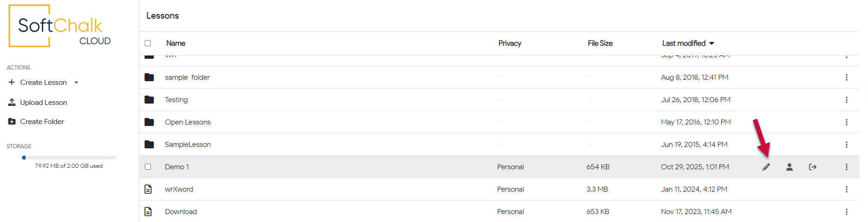Image resolution: width=868 pixels, height=222 pixels.
Task: Open the three-dot menu for Download
Action: tap(847, 212)
